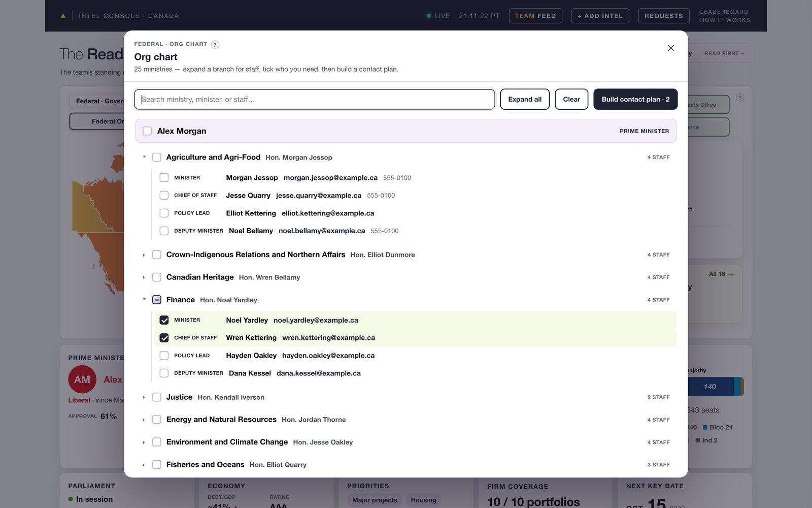The height and width of the screenshot is (508, 812).
Task: Toggle the Finance ministry partial checkbox
Action: [x=157, y=300]
